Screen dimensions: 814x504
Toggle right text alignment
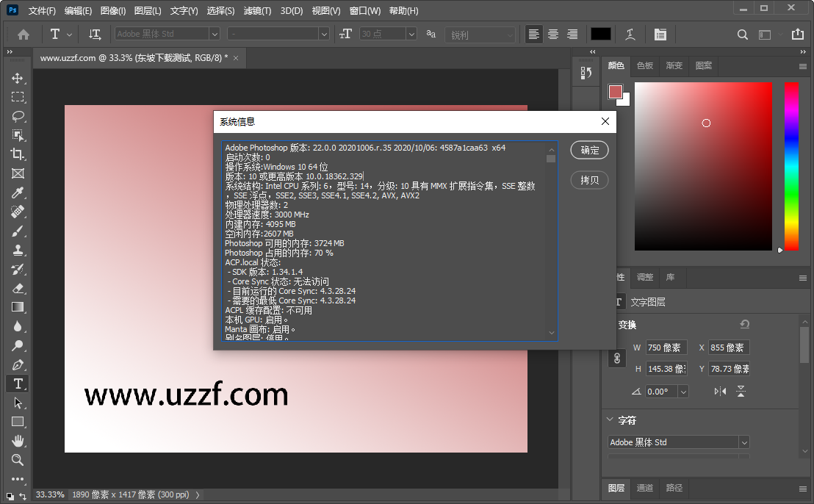point(572,34)
